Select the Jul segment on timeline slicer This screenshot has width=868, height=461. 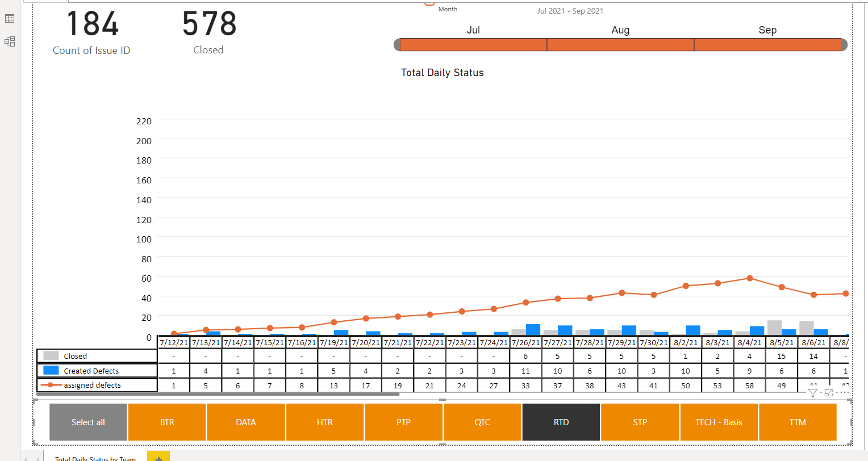(473, 45)
